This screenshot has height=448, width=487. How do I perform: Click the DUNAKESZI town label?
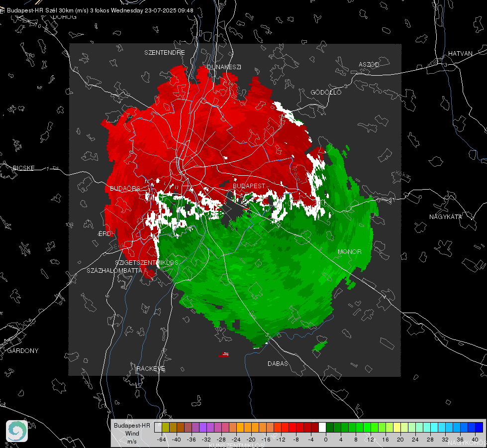(224, 67)
